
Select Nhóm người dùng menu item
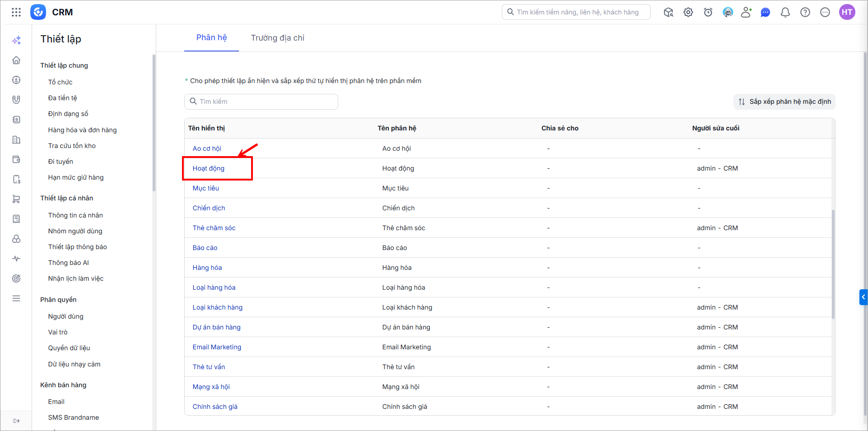(75, 231)
